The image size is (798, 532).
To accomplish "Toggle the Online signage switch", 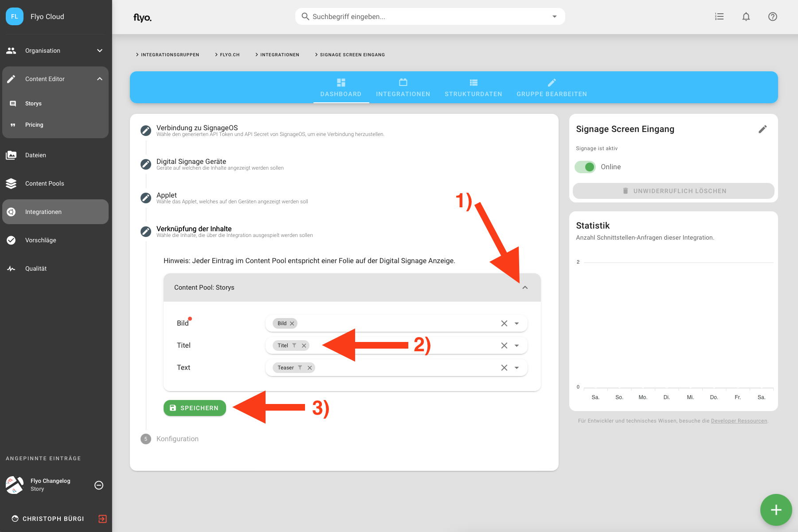I will pyautogui.click(x=585, y=167).
